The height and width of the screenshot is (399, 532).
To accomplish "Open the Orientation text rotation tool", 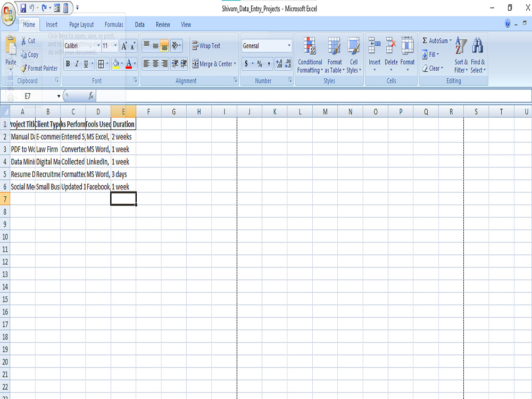I will click(176, 45).
